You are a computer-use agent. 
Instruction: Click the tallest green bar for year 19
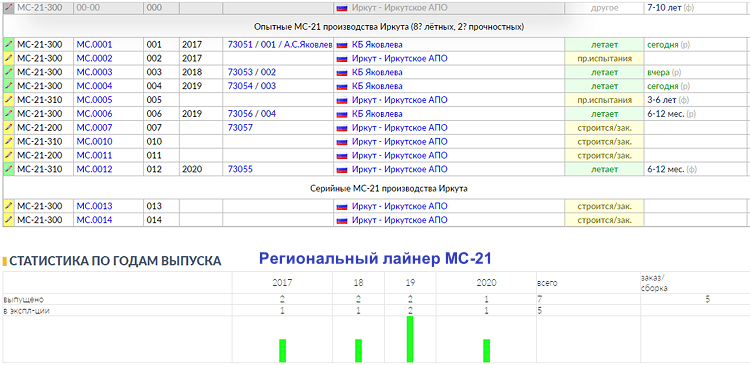point(410,339)
